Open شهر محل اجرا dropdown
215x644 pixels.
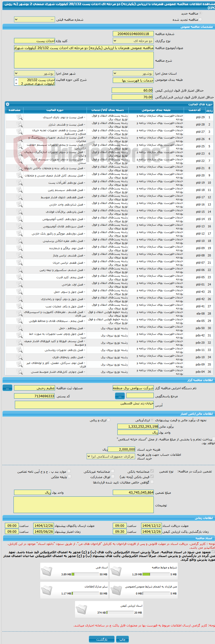[35, 74]
